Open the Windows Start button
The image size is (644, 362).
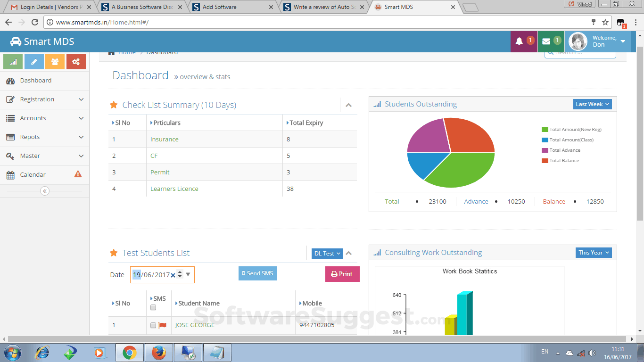[x=12, y=352]
